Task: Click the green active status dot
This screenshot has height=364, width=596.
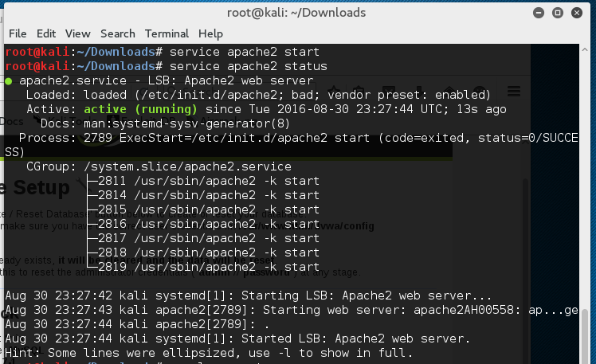Action: (9, 81)
